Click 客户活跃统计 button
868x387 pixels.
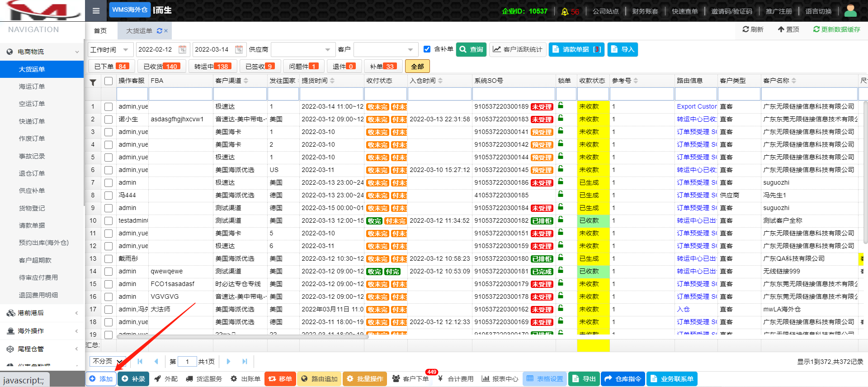point(518,49)
